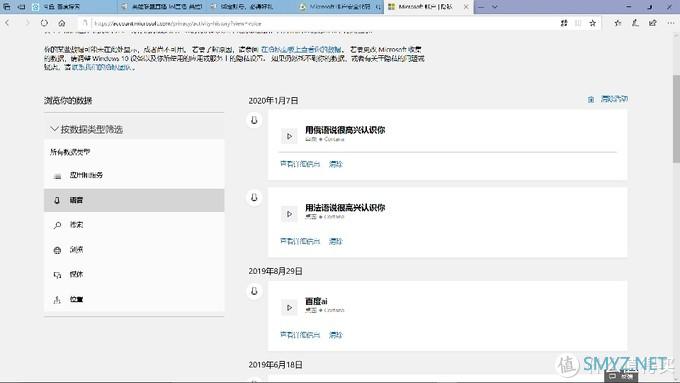The width and height of the screenshot is (680, 383).
Task: Click the 清除活动 link
Action: (x=614, y=99)
